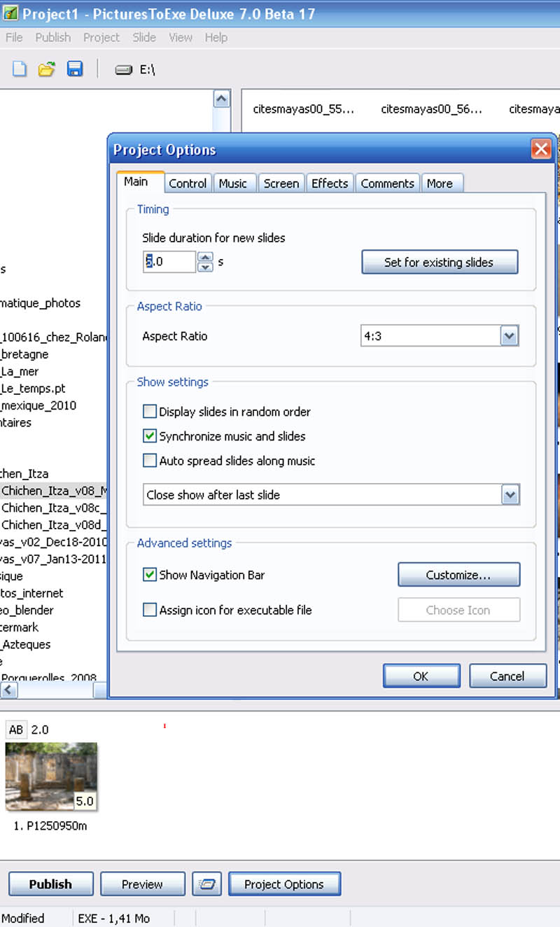The width and height of the screenshot is (560, 927).
Task: Click the horizontal scrollbar left arrow
Action: tap(8, 690)
